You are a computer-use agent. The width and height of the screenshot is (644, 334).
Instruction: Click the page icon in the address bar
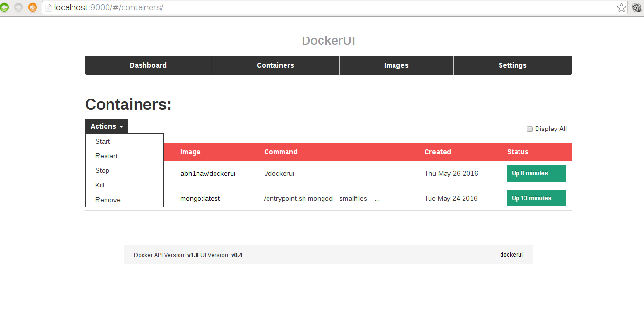[48, 8]
